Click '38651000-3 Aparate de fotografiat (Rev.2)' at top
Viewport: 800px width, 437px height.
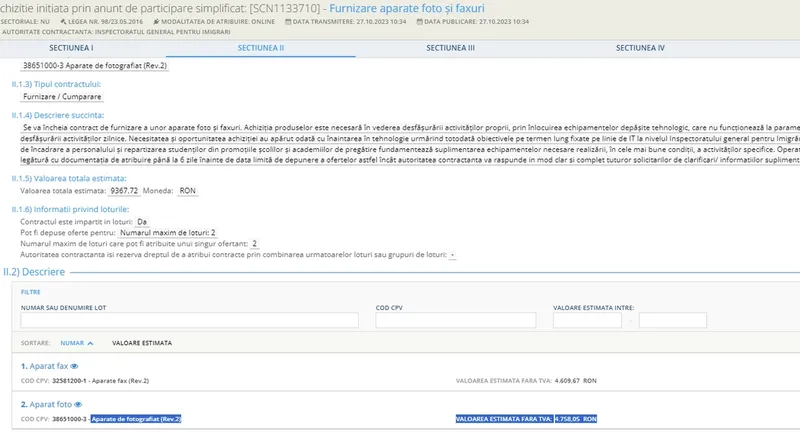pos(95,66)
